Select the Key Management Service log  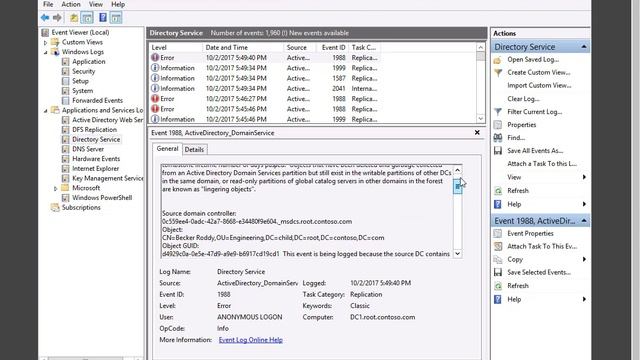[x=107, y=178]
